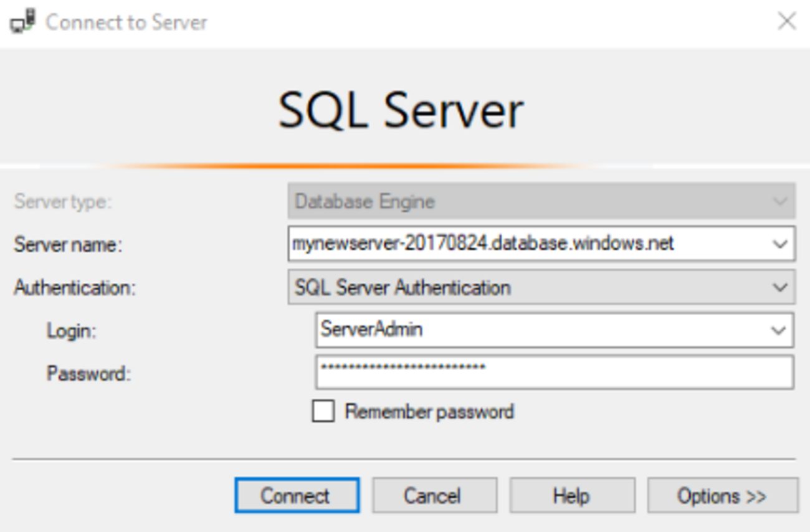This screenshot has width=810, height=532.
Task: Expand the Options >> section
Action: pyautogui.click(x=722, y=496)
